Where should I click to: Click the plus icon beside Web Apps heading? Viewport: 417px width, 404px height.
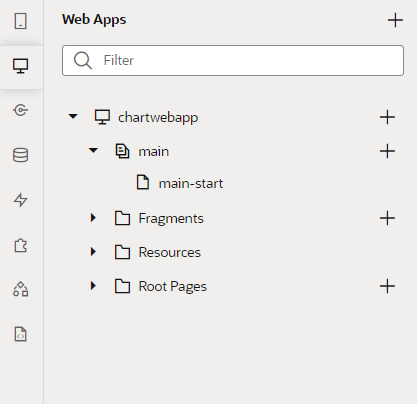[395, 20]
